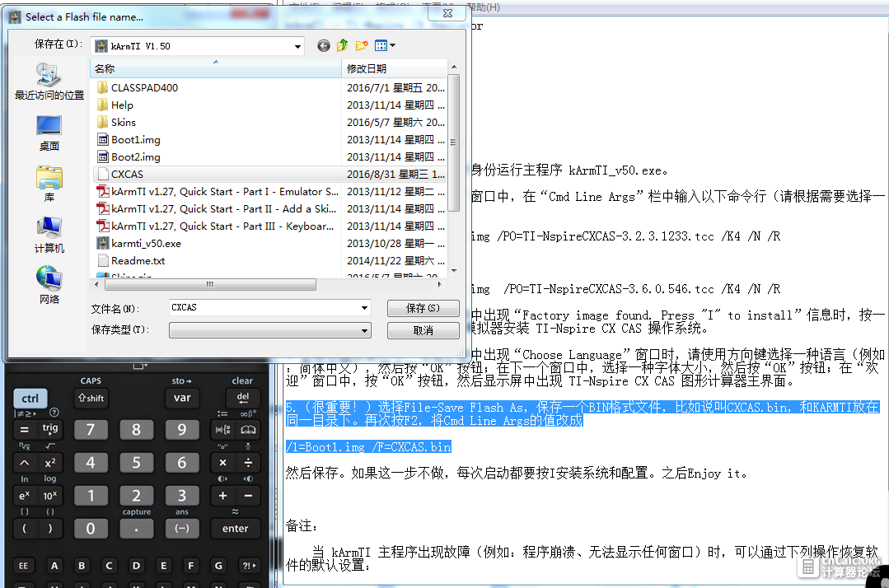Click number 7 on calculator
This screenshot has width=889, height=588.
91,429
